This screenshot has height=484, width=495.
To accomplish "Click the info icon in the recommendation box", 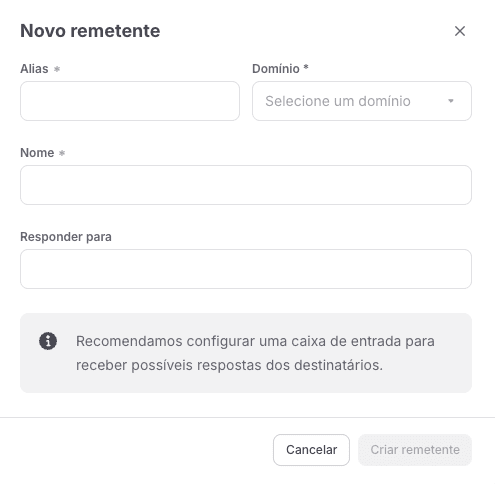I will tap(48, 341).
